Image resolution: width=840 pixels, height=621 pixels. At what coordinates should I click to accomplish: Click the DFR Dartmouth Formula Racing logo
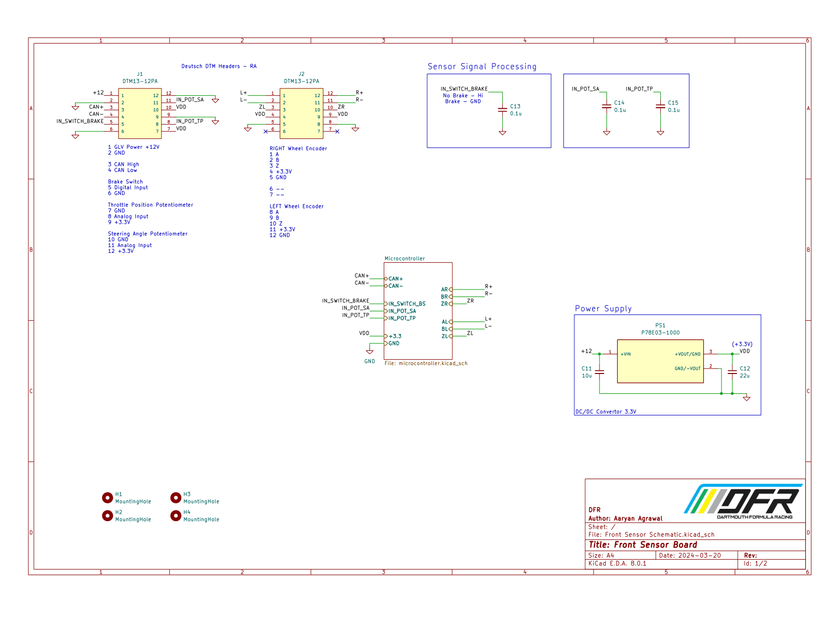[743, 501]
